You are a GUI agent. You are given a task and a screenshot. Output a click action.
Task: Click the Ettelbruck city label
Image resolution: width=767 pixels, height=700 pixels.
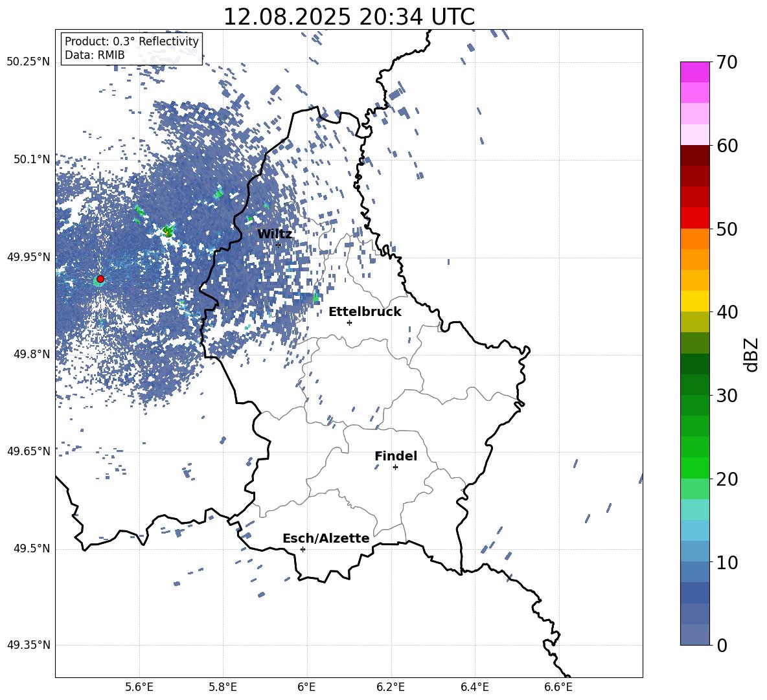[x=365, y=312]
